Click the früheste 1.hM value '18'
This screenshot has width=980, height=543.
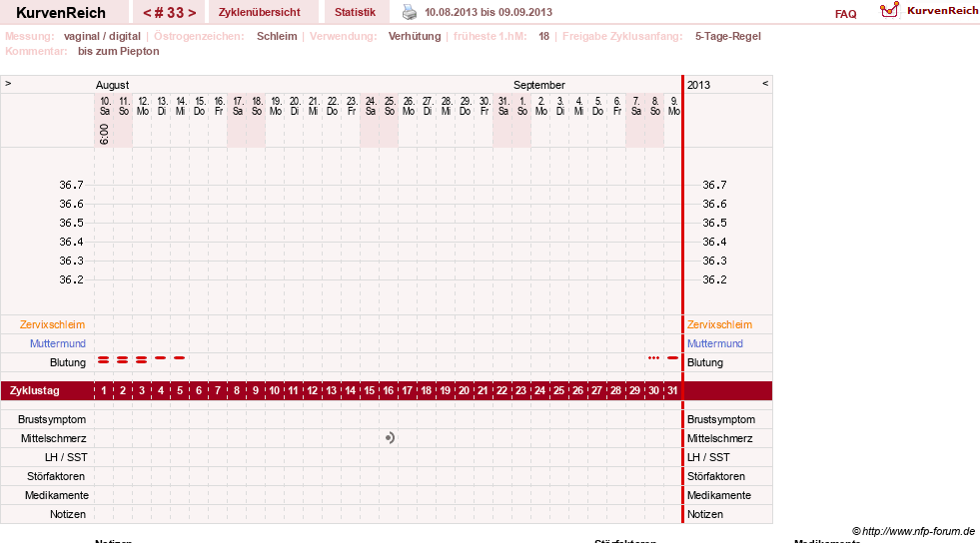click(543, 36)
